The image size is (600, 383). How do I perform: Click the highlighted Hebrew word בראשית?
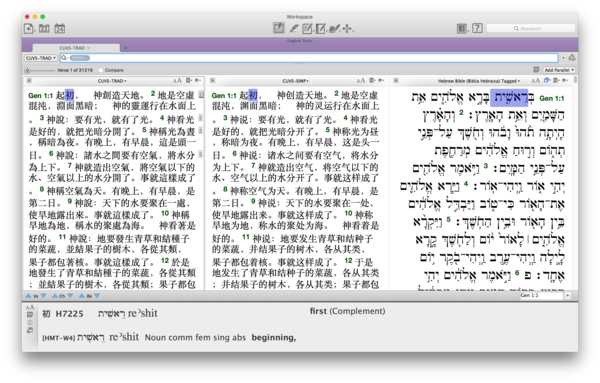tap(509, 98)
